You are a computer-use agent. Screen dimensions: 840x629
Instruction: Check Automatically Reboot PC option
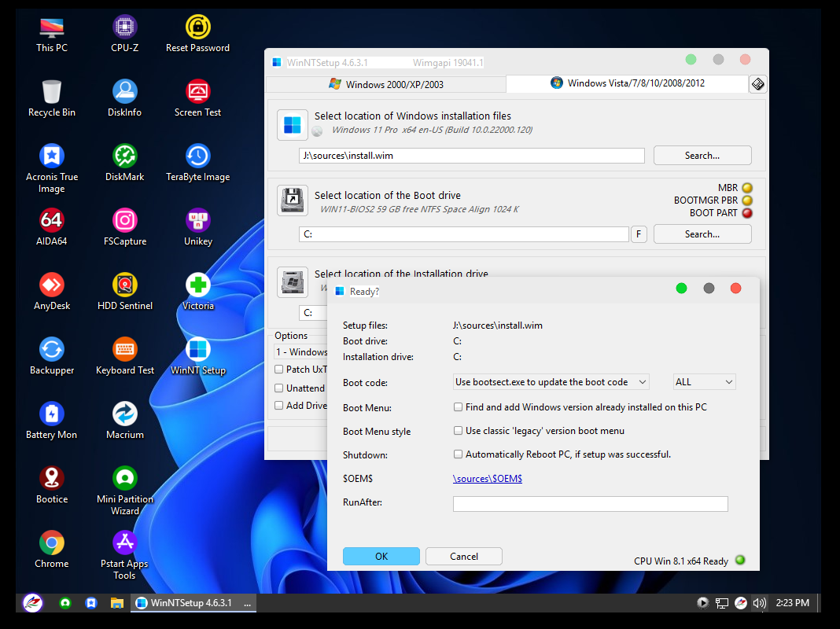click(458, 454)
